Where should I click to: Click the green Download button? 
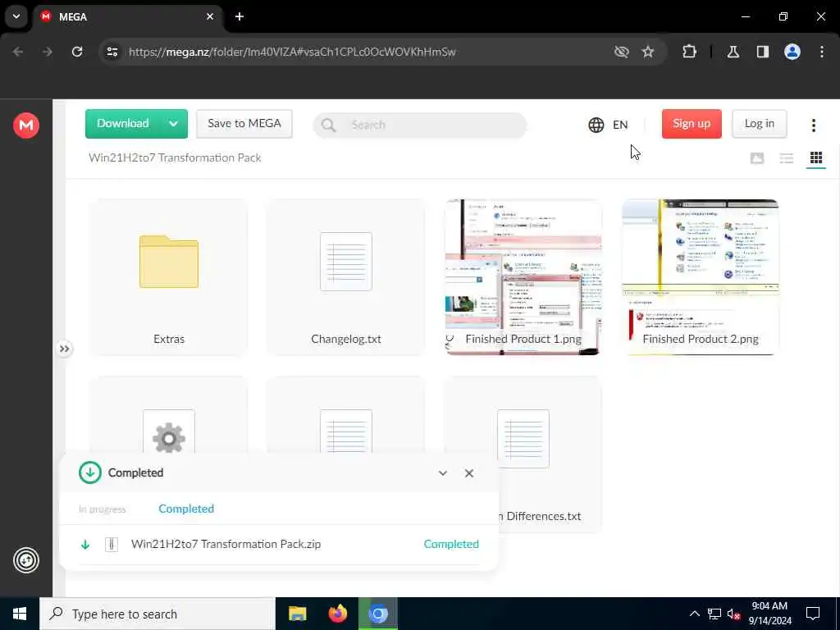123,124
